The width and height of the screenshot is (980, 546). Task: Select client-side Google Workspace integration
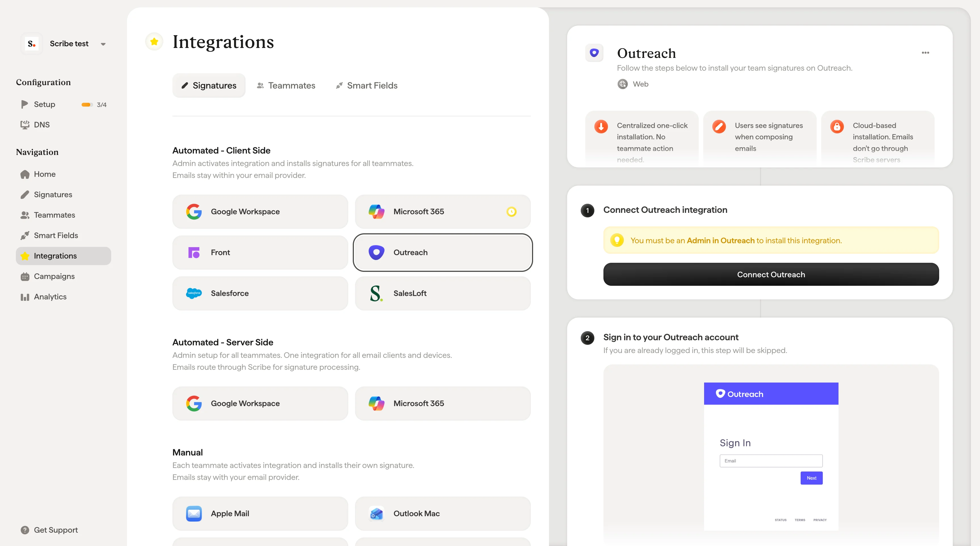260,212
